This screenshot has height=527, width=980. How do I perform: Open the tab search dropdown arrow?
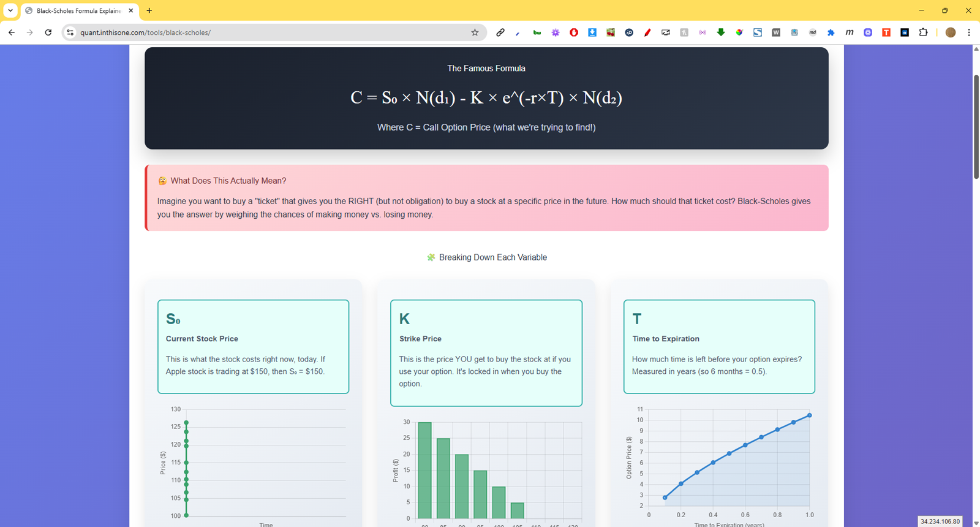coord(10,10)
